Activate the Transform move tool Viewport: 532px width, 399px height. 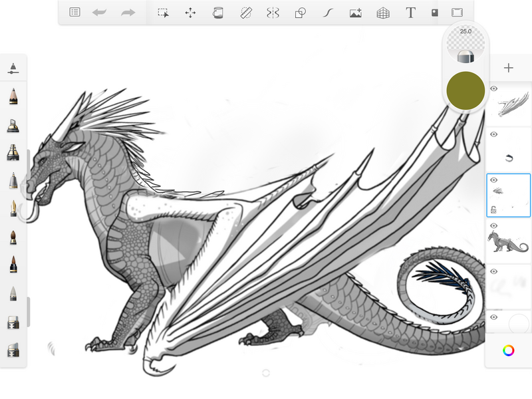coord(190,13)
